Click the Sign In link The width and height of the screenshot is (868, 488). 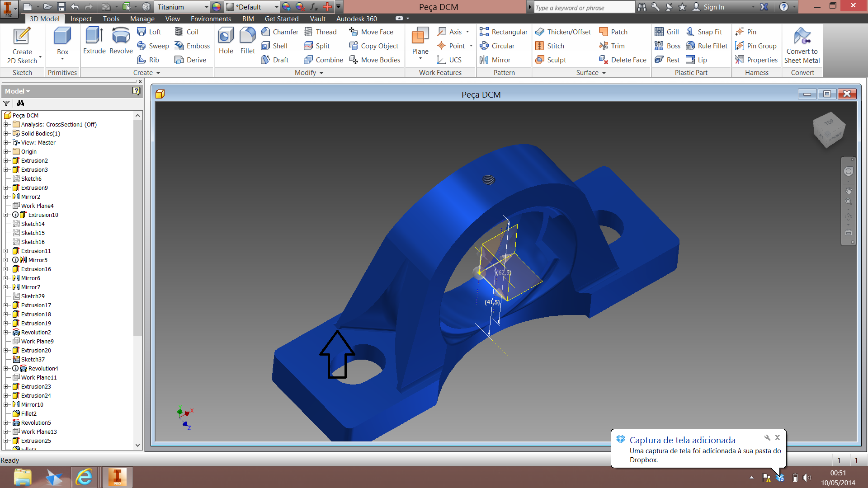713,7
